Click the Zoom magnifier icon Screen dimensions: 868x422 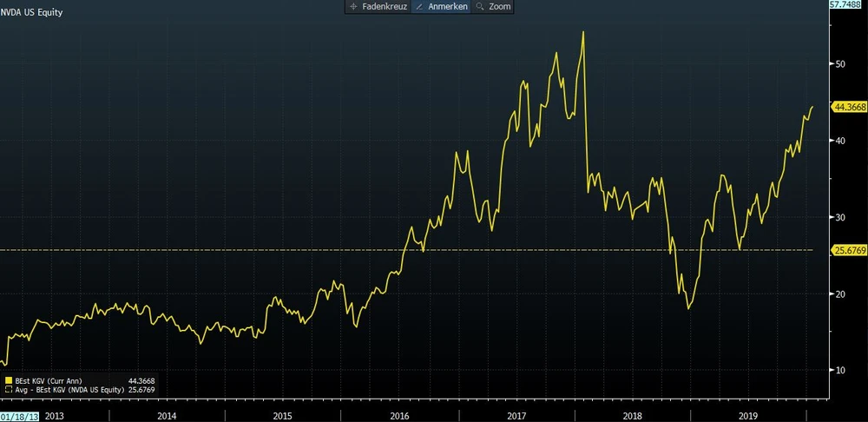(x=479, y=6)
